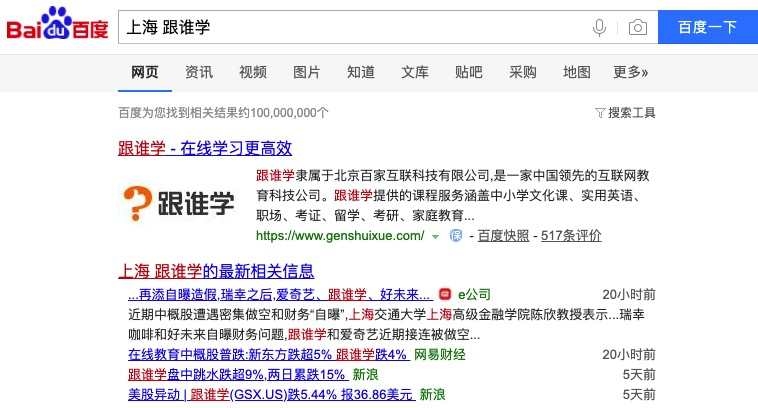Image resolution: width=758 pixels, height=408 pixels.
Task: Open the 跟谁学 logo thumbnail
Action: click(179, 204)
